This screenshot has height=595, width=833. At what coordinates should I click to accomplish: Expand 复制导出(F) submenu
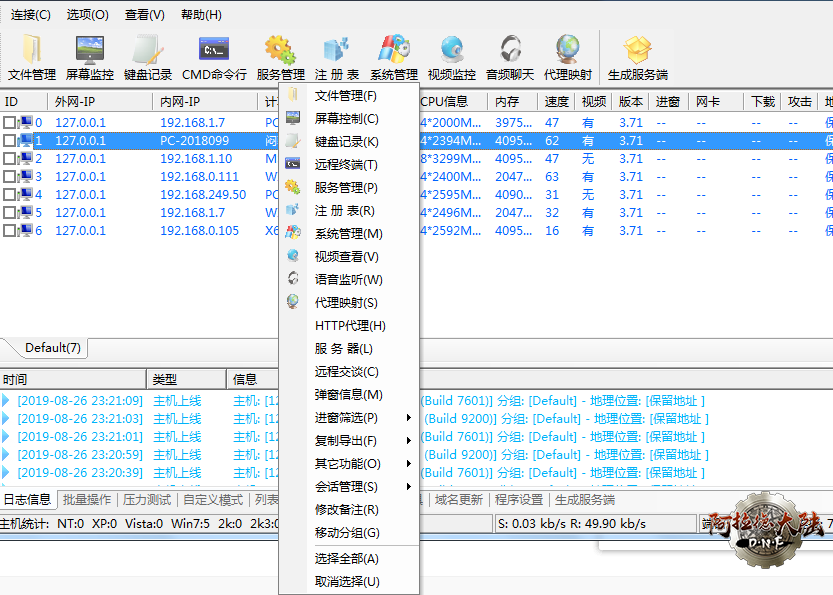point(362,440)
